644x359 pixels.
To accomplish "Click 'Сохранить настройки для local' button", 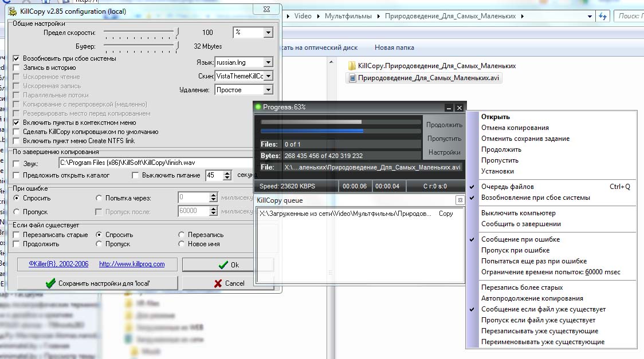I will pyautogui.click(x=97, y=283).
